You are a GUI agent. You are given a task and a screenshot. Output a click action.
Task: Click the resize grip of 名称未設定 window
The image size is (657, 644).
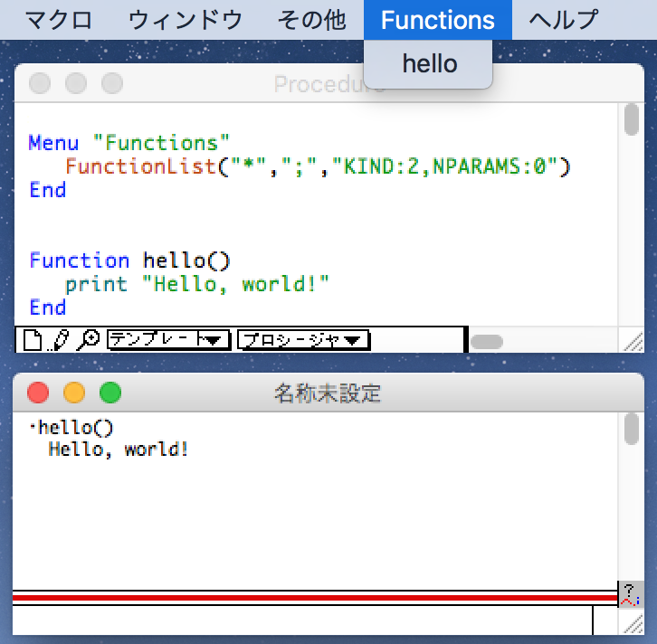point(633,624)
